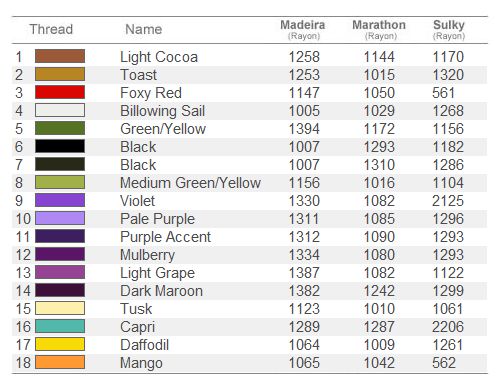Viewport: 500px width, 384px height.
Task: Select the name text 'Light Cocoa'
Action: tap(159, 57)
